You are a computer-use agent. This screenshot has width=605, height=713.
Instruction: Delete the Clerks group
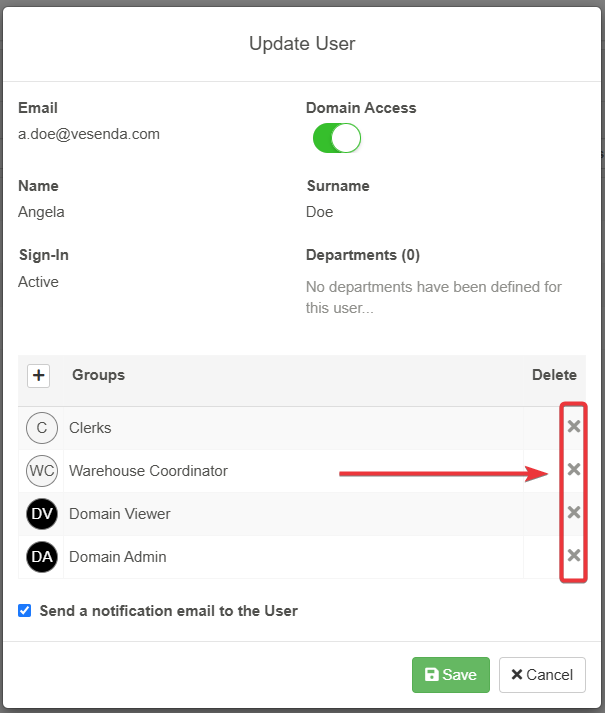pos(574,426)
